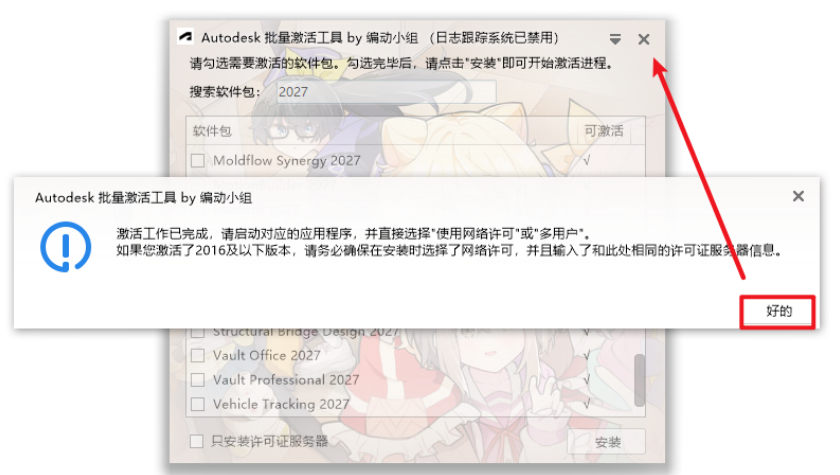Check the Vault Office 2027 box
The width and height of the screenshot is (840, 475).
198,355
